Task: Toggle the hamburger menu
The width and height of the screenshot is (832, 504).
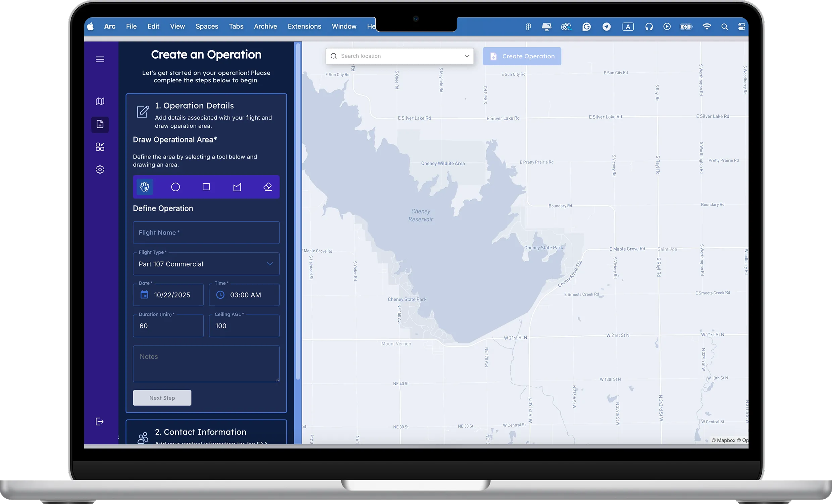Action: coord(100,59)
